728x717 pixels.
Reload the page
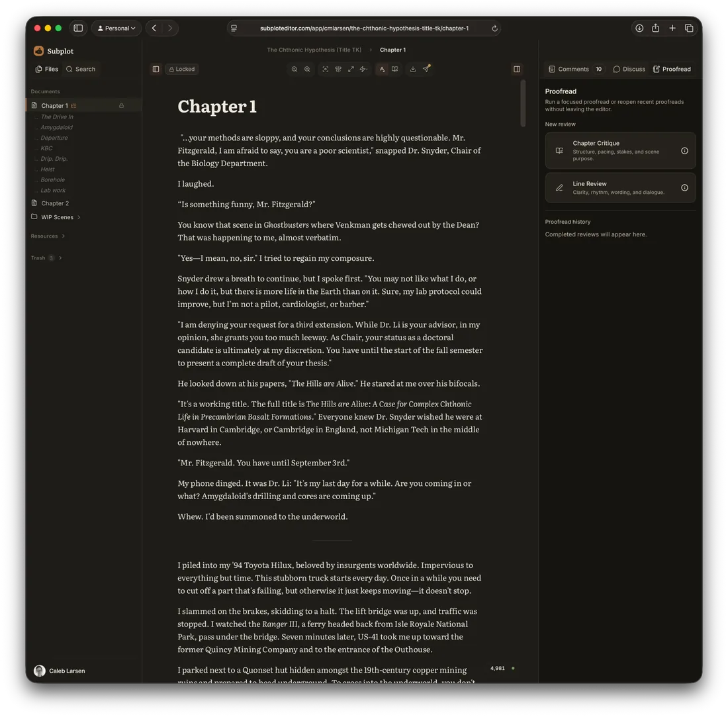point(494,28)
